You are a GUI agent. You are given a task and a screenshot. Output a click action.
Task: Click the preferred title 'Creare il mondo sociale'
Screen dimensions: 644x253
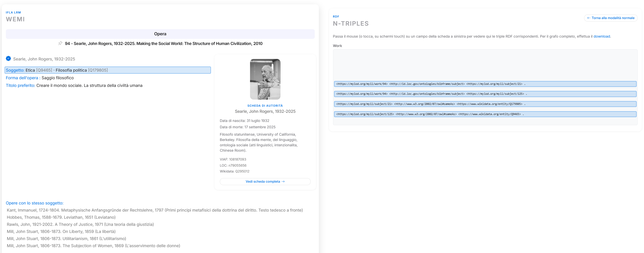[x=89, y=86]
